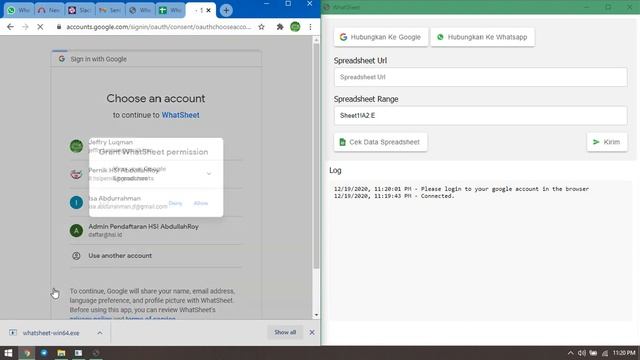Focus the Spreadsheet Url field
The height and width of the screenshot is (360, 640).
point(480,77)
